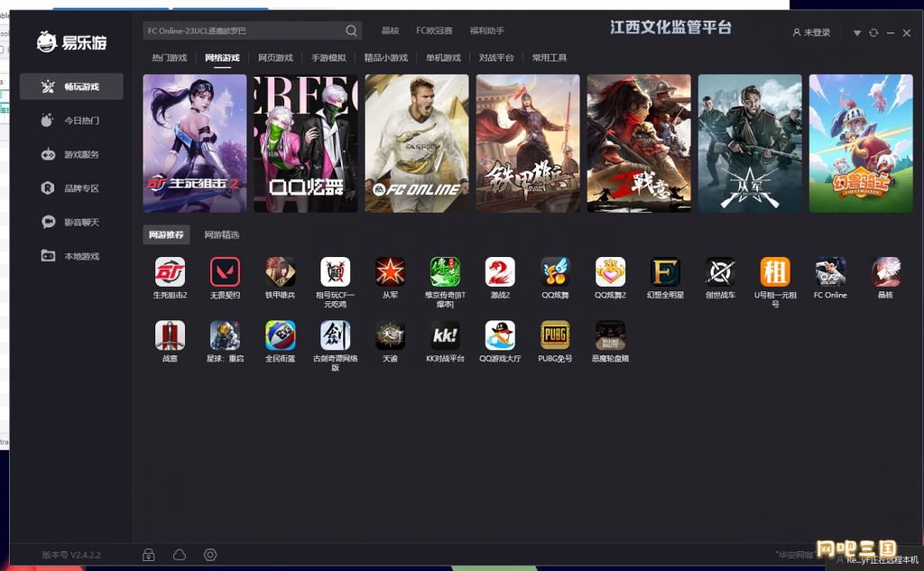Launch the QQ炫舞2 game icon
This screenshot has width=924, height=571.
610,272
